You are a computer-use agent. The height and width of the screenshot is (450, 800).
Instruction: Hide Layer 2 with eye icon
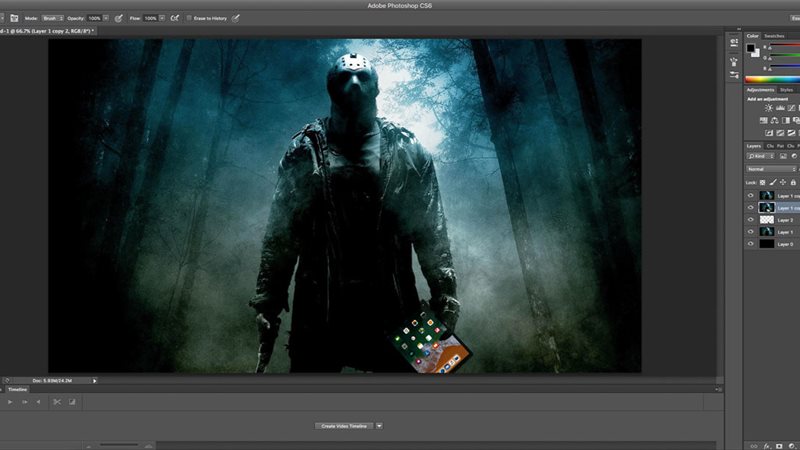751,220
